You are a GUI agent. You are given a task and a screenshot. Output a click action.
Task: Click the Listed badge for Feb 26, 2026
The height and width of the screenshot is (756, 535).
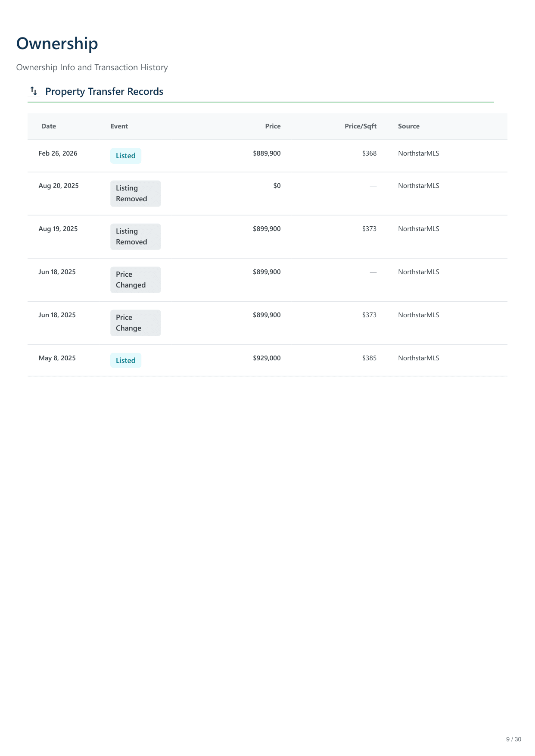tap(125, 156)
